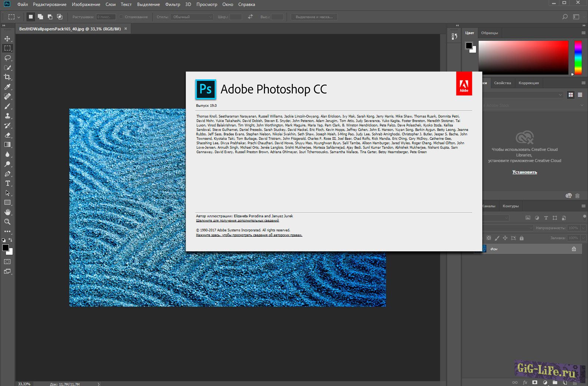Toggle the Сглаживание checkbox

tap(121, 17)
